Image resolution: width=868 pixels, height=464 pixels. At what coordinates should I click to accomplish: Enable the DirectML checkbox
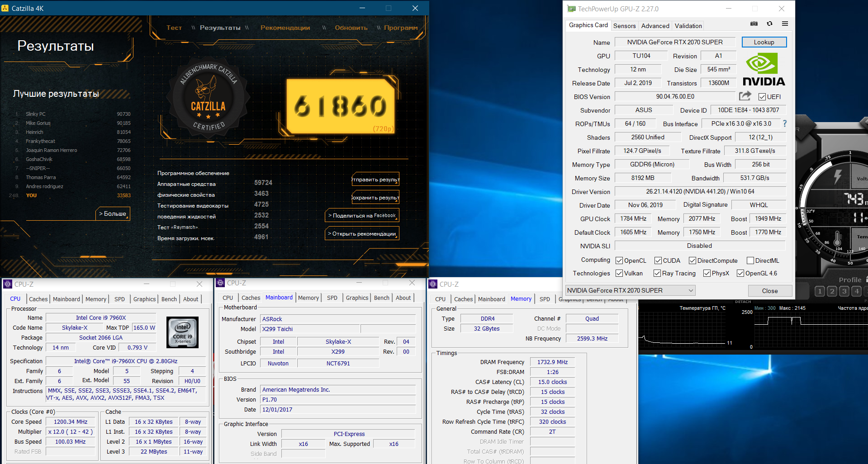tap(750, 260)
